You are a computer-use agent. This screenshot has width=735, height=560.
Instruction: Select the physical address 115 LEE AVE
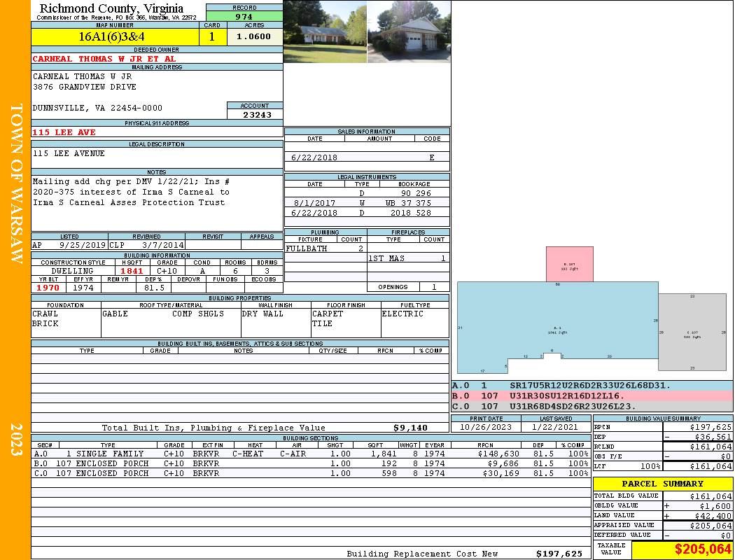[64, 132]
